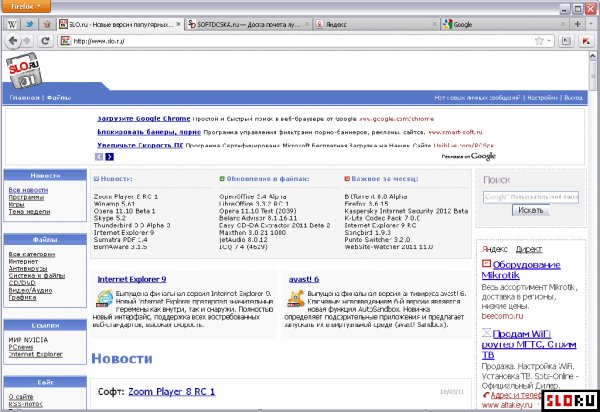Image resolution: width=600 pixels, height=412 pixels.
Task: Switch to the Google tab
Action: coord(504,24)
